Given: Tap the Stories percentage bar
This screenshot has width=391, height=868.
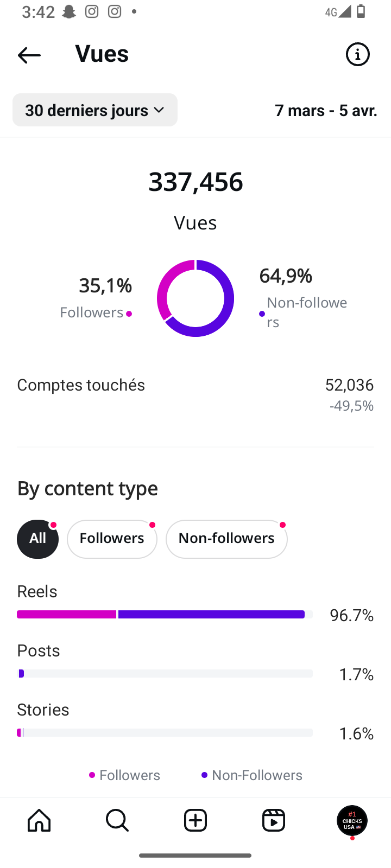Looking at the screenshot, I should [165, 732].
